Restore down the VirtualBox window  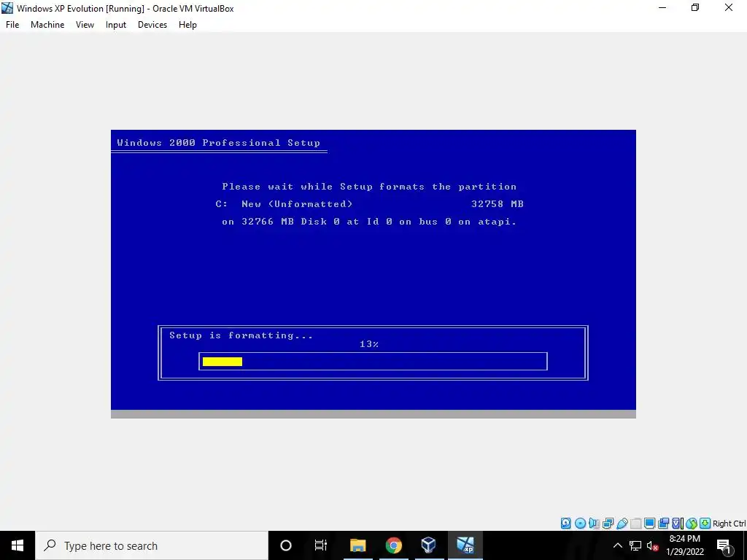(695, 8)
